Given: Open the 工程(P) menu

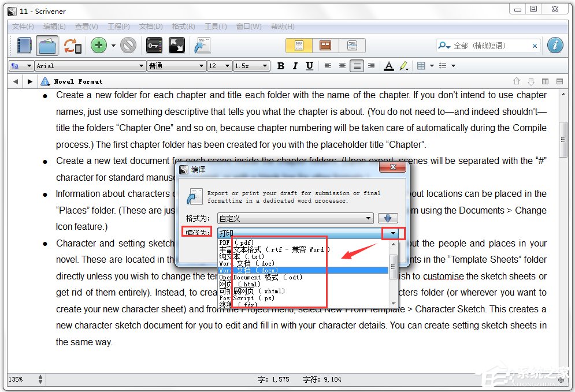Looking at the screenshot, I should point(118,27).
